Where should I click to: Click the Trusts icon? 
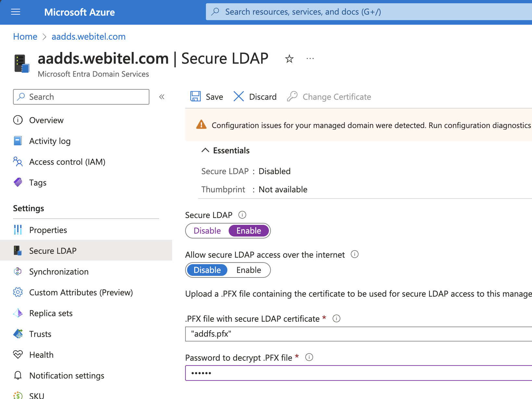(18, 334)
